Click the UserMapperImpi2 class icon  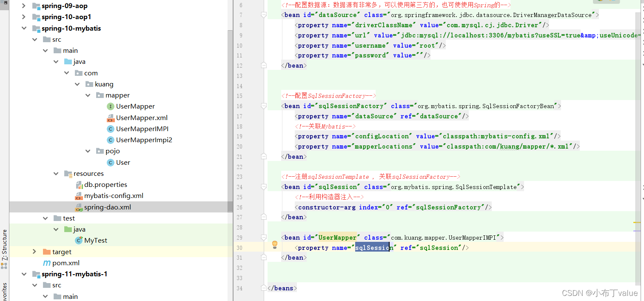pos(110,140)
